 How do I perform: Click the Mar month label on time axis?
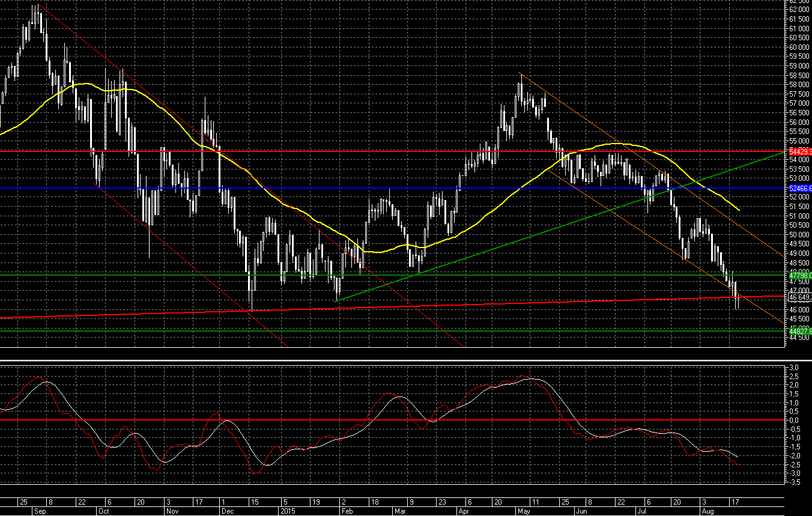coord(399,511)
